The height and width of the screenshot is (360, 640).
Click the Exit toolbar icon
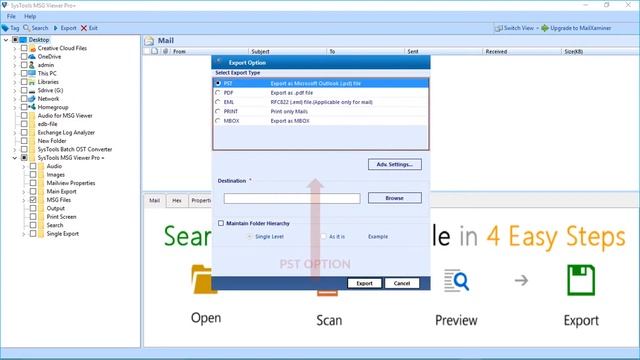[84, 28]
